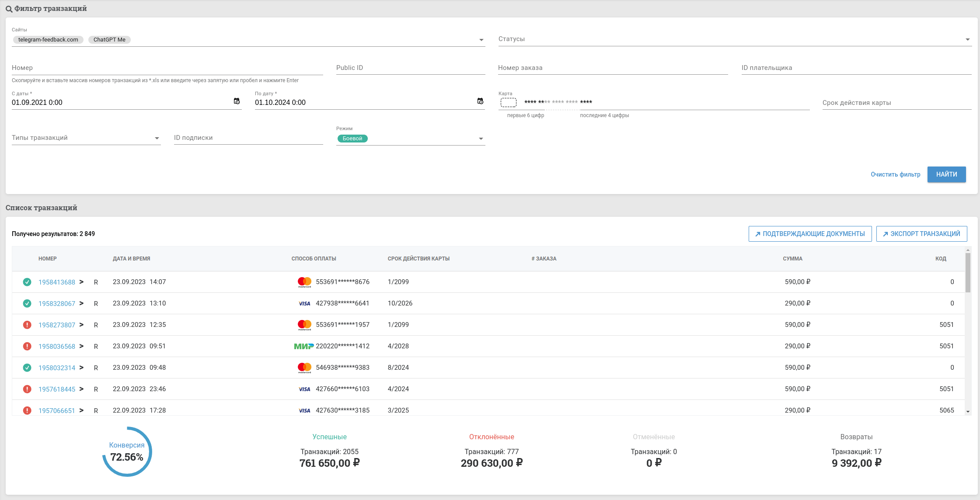Expand the Режим mode dropdown arrow
This screenshot has width=980, height=500.
(481, 139)
